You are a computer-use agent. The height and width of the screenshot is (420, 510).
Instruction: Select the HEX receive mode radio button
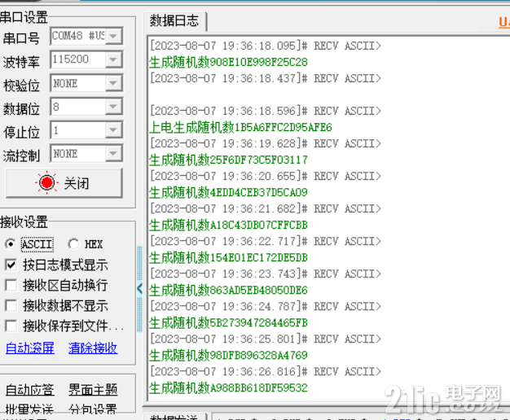pos(73,244)
